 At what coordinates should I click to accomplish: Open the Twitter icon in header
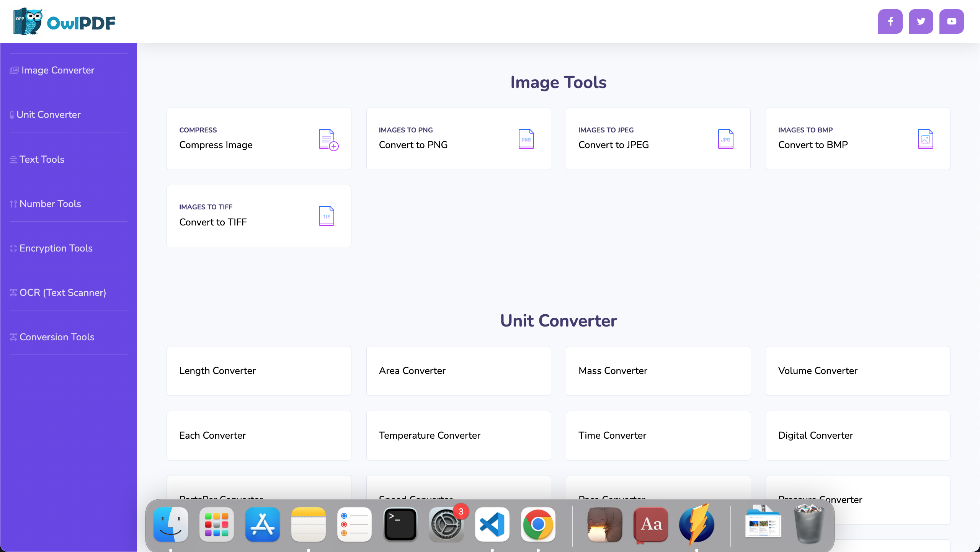pyautogui.click(x=921, y=21)
